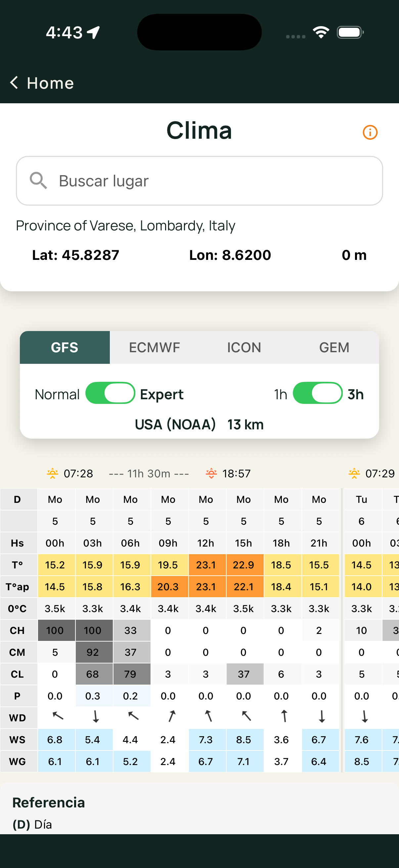Tap the Lat: 45.8287 value

75,255
